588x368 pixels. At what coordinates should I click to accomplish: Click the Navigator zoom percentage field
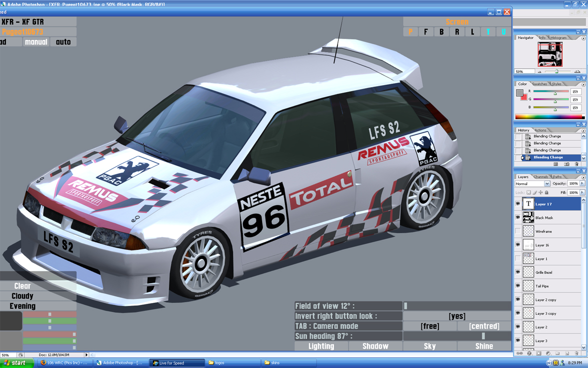[524, 71]
